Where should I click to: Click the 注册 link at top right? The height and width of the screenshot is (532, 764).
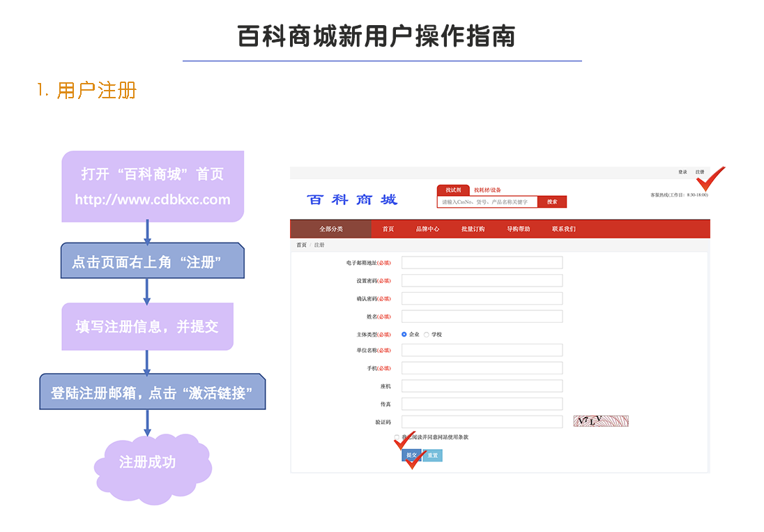tap(699, 172)
